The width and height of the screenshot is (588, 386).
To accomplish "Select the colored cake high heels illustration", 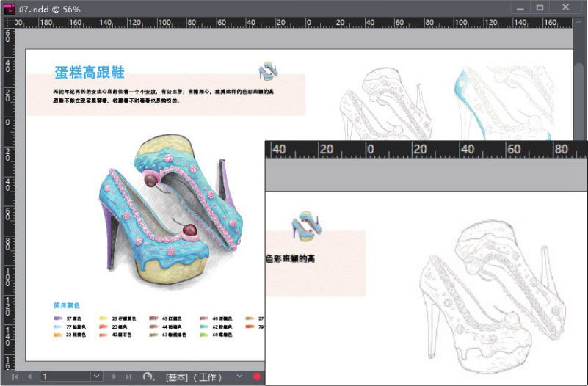I will 171,214.
